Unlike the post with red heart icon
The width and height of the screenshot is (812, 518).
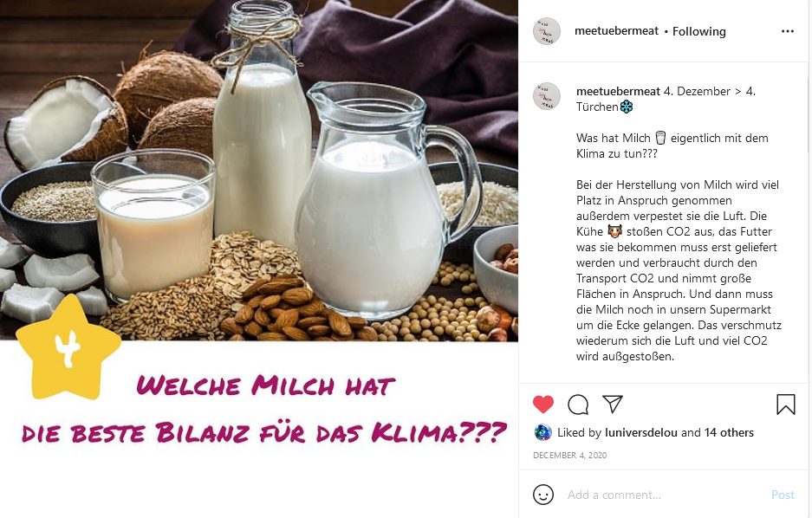point(543,405)
